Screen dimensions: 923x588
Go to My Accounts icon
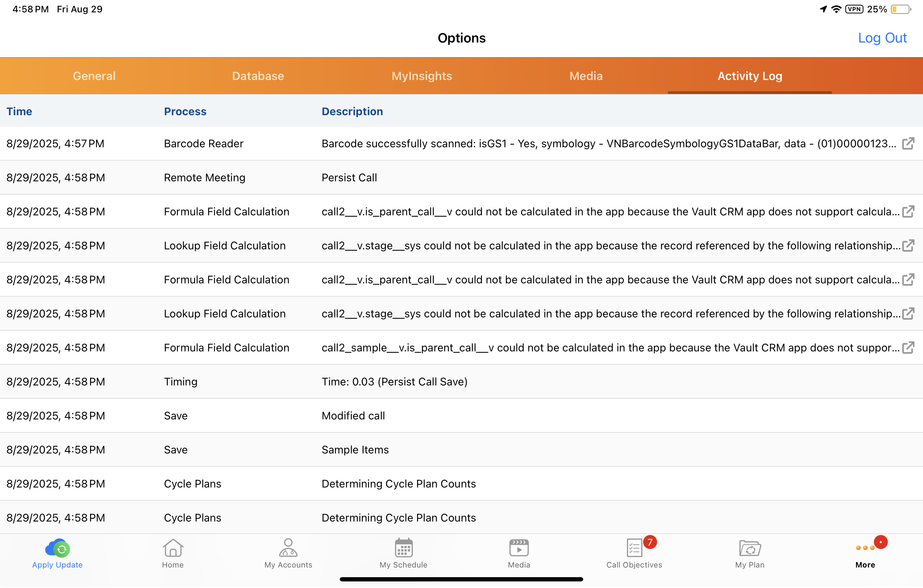pyautogui.click(x=288, y=548)
